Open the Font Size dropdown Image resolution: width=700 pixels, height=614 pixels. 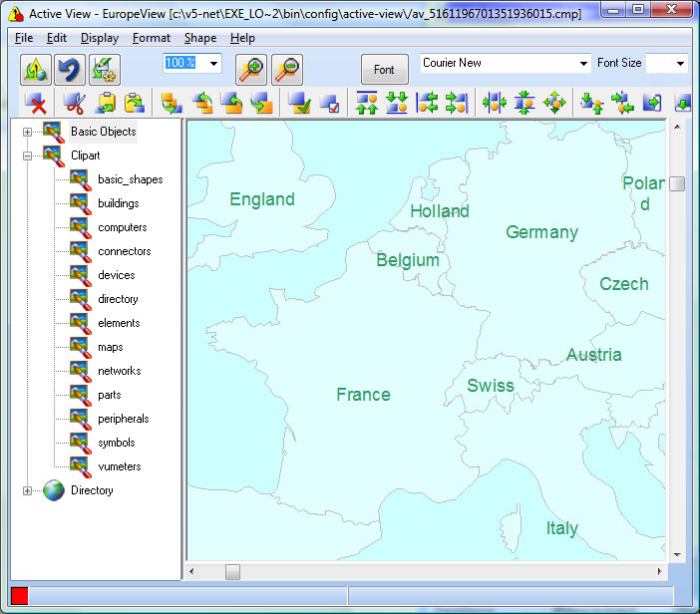tap(680, 64)
